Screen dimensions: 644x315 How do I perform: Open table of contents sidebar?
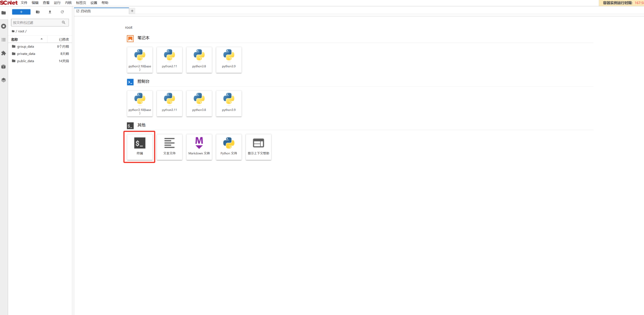point(3,40)
